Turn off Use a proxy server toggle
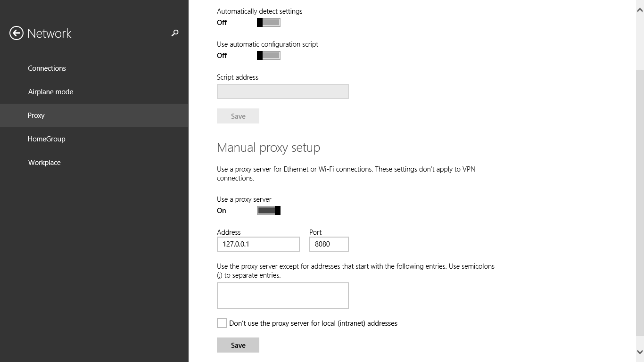This screenshot has width=644, height=362. click(x=269, y=210)
